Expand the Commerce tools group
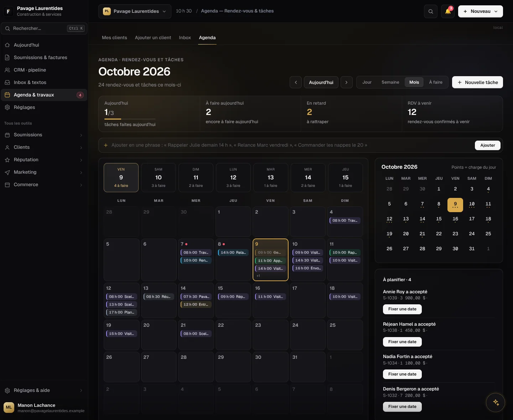The height and width of the screenshot is (420, 513). (x=44, y=185)
